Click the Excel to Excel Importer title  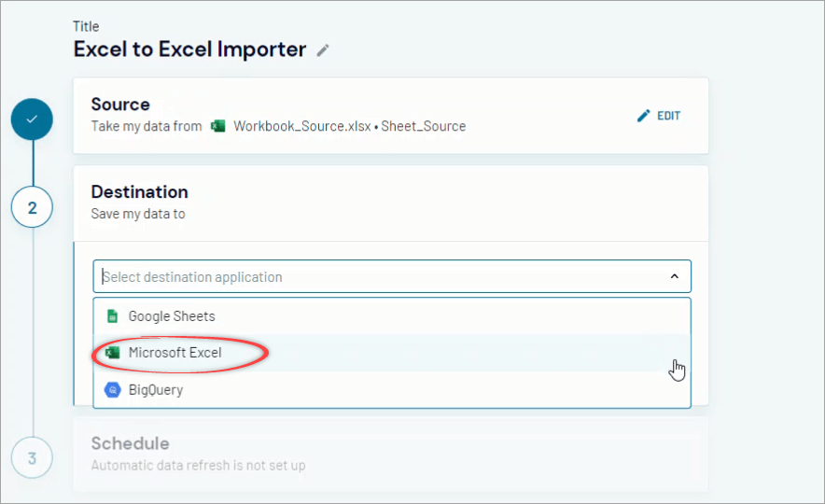[189, 49]
